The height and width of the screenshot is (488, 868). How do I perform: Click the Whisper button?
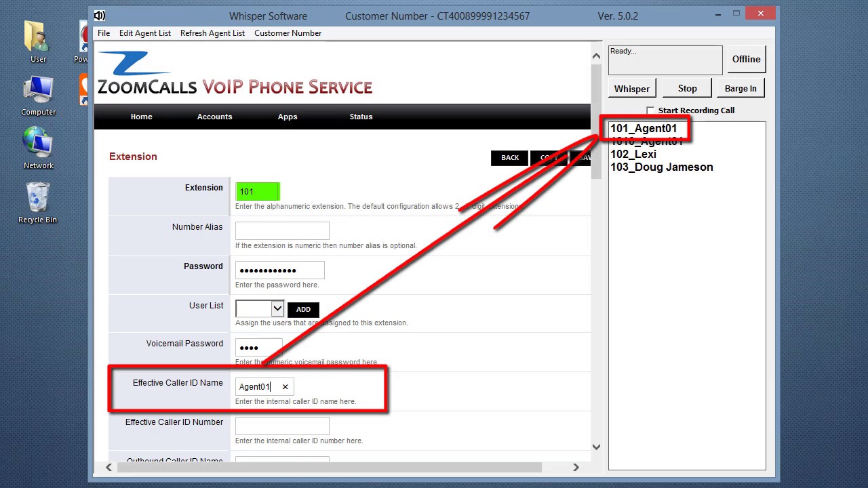tap(631, 89)
